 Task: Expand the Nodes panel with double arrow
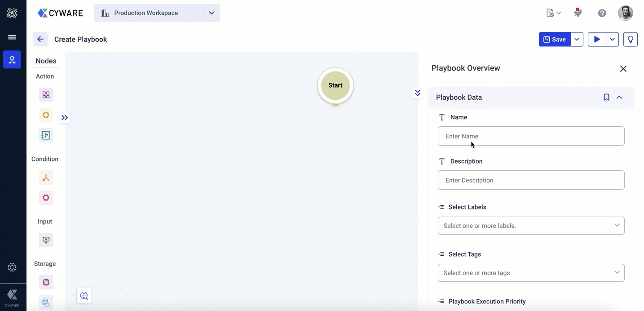tap(65, 118)
